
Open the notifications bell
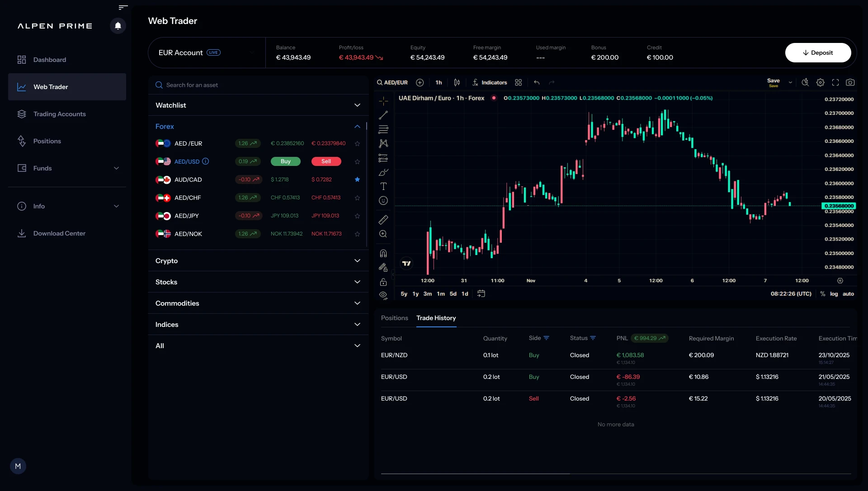tap(118, 26)
